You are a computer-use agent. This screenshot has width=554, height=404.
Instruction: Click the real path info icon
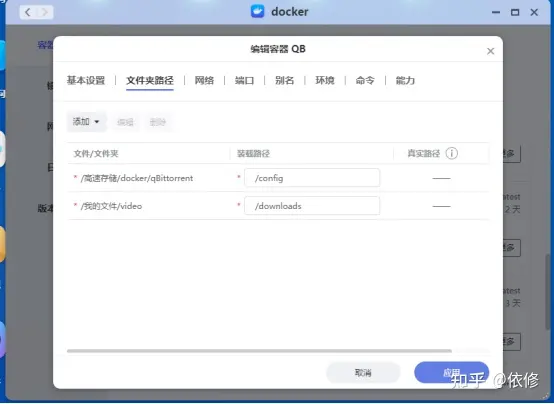(452, 153)
